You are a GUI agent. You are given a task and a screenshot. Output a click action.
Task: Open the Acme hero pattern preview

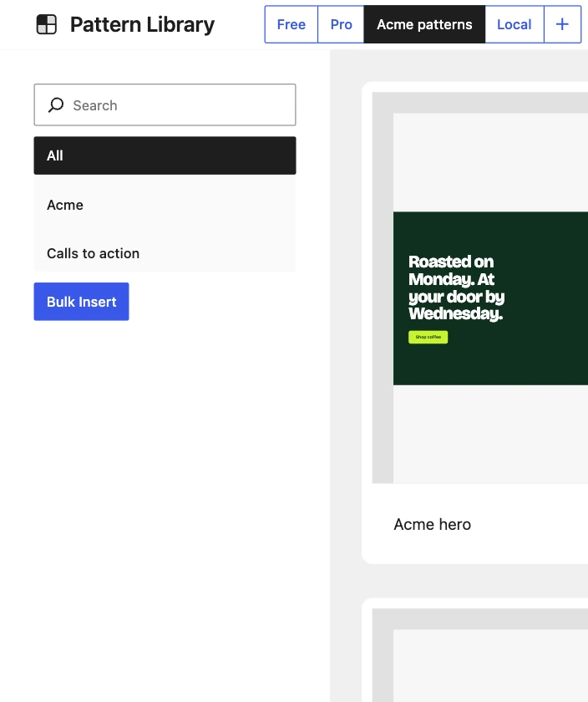point(480,287)
